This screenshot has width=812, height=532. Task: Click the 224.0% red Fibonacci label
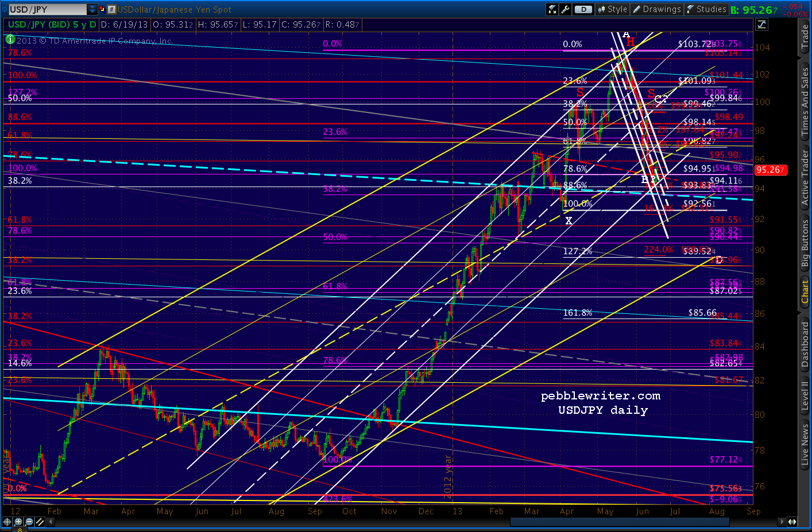coord(658,250)
